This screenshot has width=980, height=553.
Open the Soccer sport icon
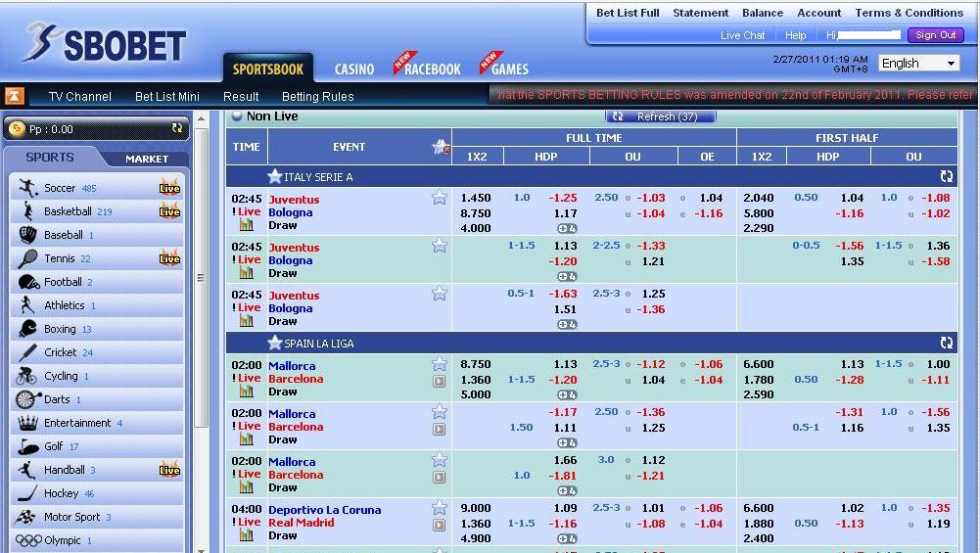(27, 188)
